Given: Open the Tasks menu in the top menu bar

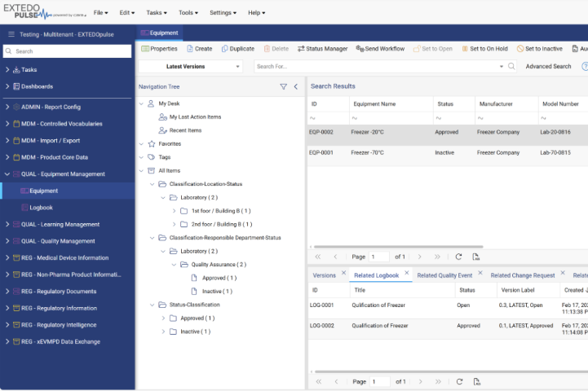Looking at the screenshot, I should [157, 12].
